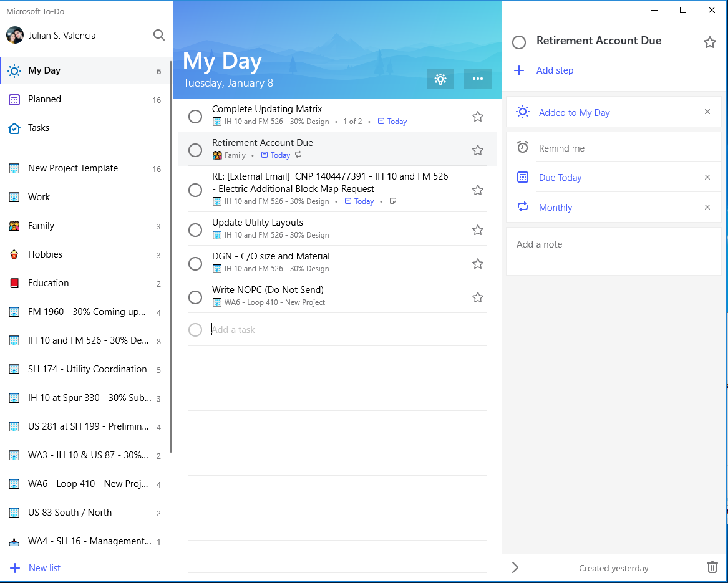Open US 281 at SH 199 list

click(x=86, y=426)
